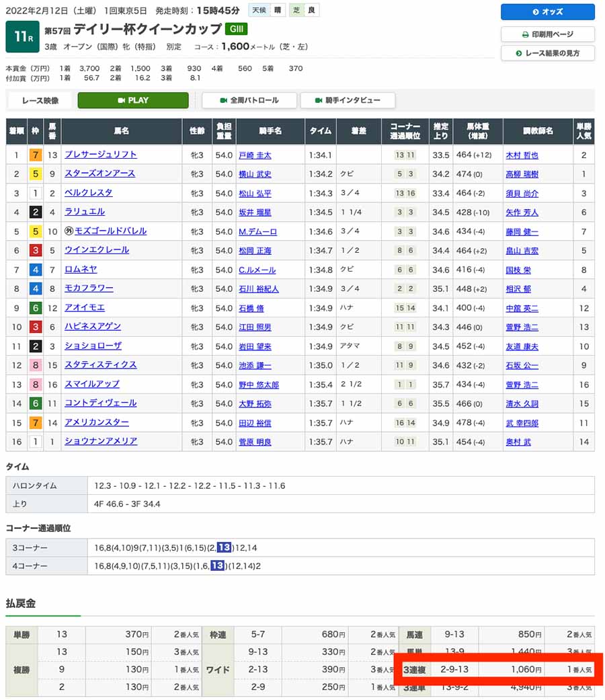Open jockey C.ルメール link
The height and width of the screenshot is (700, 605).
257,270
